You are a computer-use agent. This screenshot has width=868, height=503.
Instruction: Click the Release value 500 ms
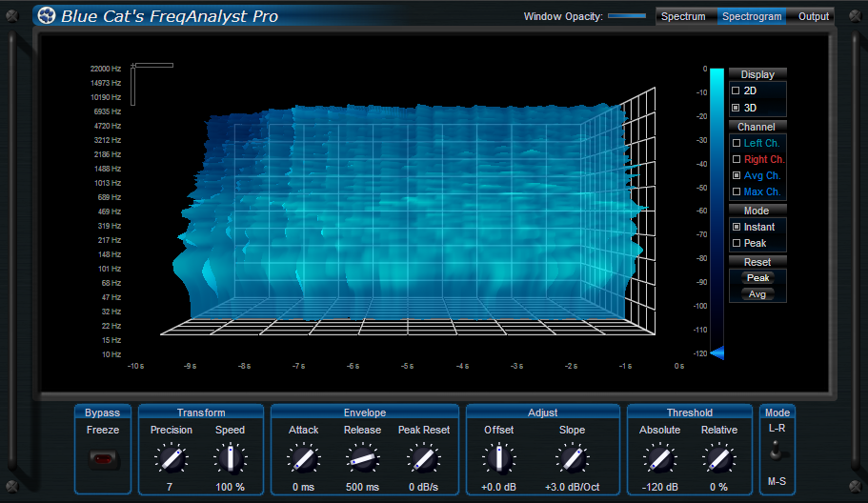363,487
